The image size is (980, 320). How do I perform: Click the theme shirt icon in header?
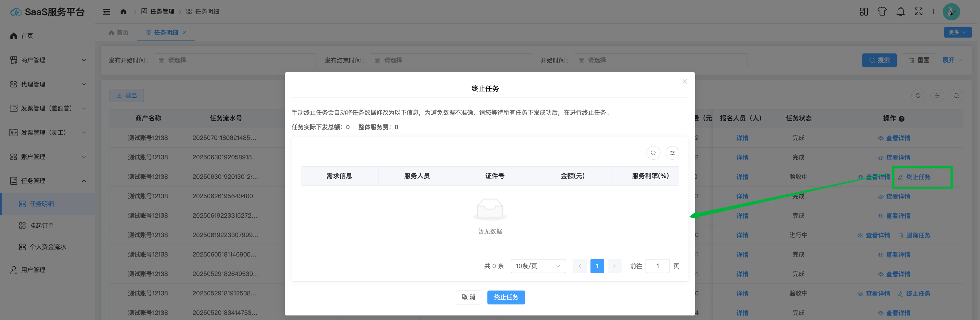coord(882,12)
